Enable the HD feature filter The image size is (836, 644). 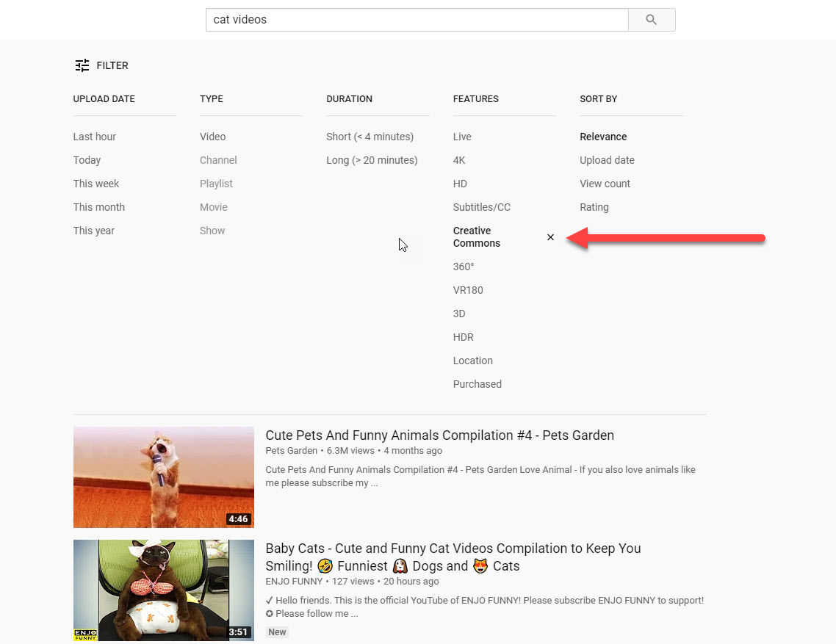click(x=460, y=184)
